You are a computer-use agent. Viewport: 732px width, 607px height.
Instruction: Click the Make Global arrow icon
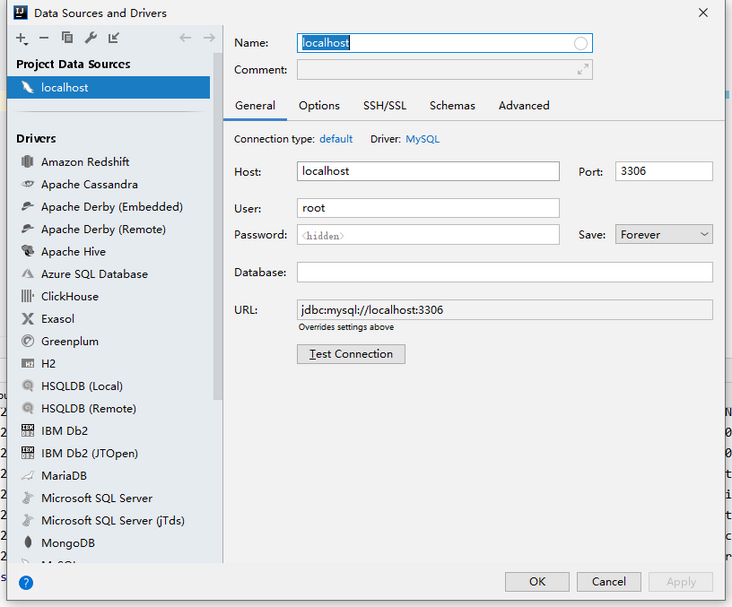point(113,38)
